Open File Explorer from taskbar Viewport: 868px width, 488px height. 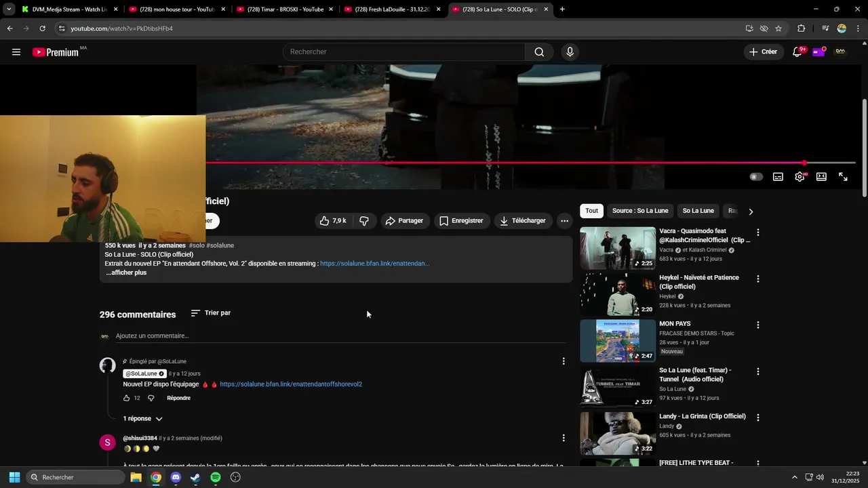(136, 477)
